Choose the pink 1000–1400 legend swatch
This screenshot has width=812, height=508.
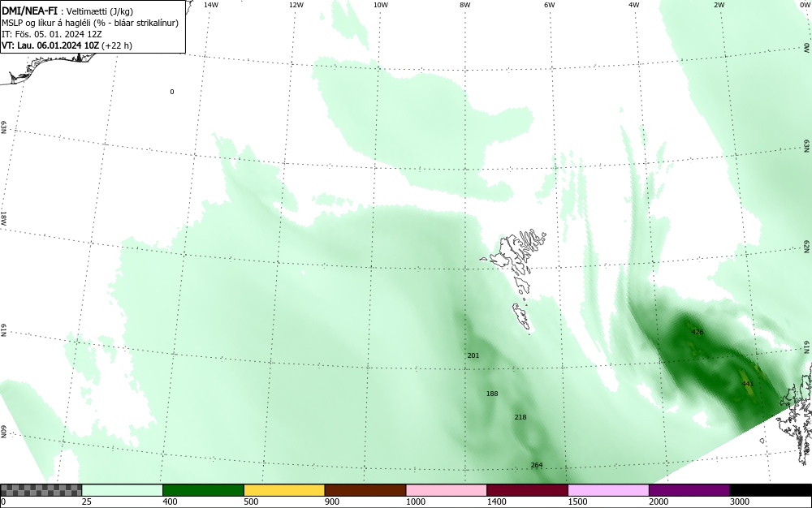point(447,490)
